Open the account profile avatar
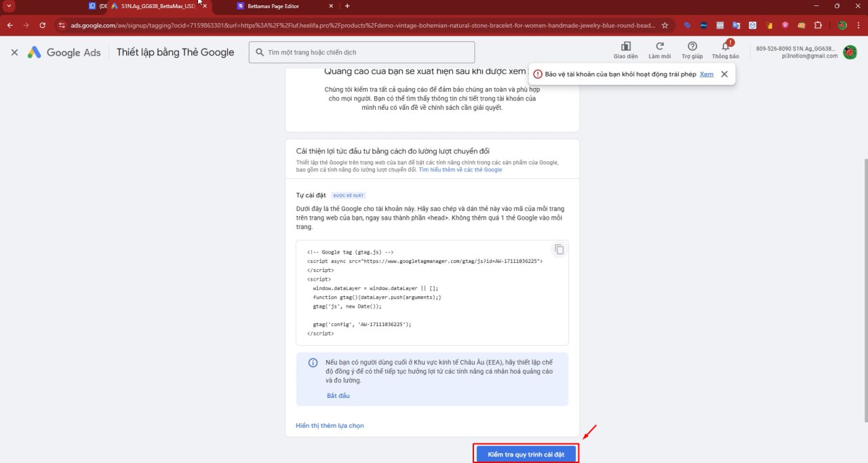 (849, 52)
